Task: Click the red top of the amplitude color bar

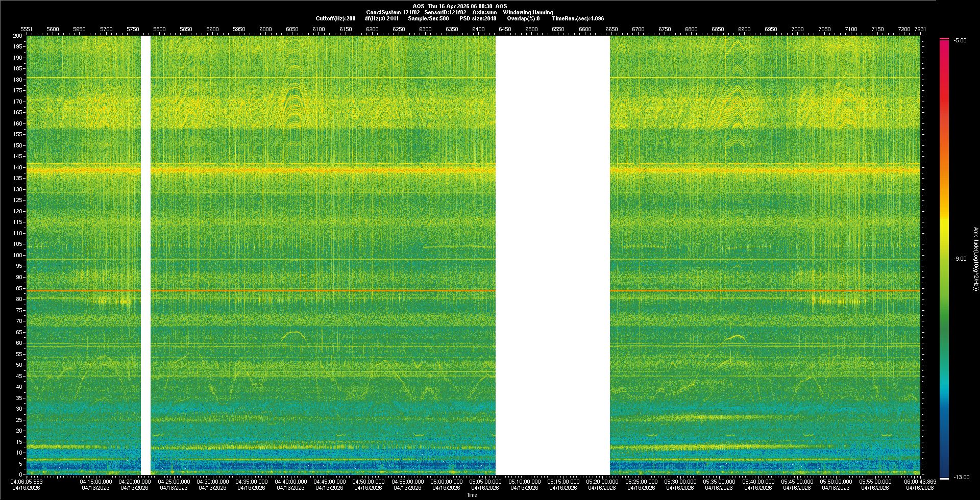Action: pos(944,46)
